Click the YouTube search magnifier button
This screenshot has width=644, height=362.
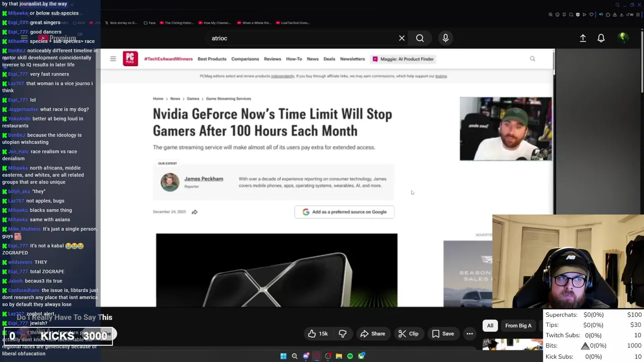point(420,38)
